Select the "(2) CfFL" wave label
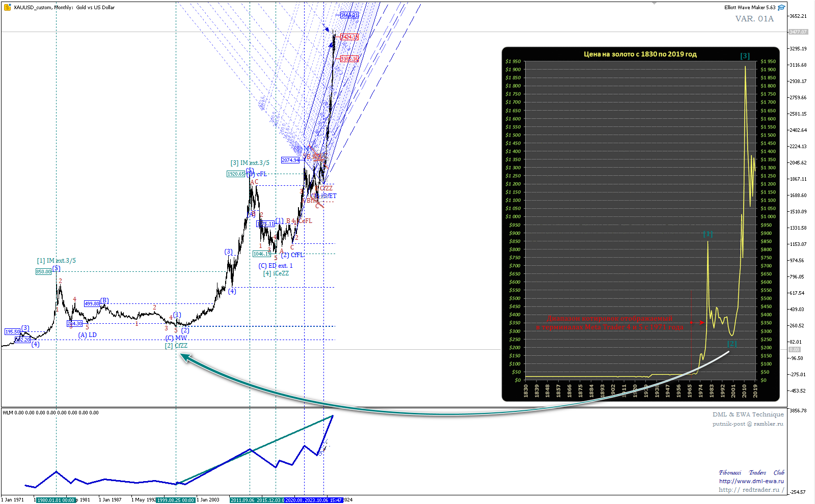This screenshot has height=504, width=815. coord(292,255)
